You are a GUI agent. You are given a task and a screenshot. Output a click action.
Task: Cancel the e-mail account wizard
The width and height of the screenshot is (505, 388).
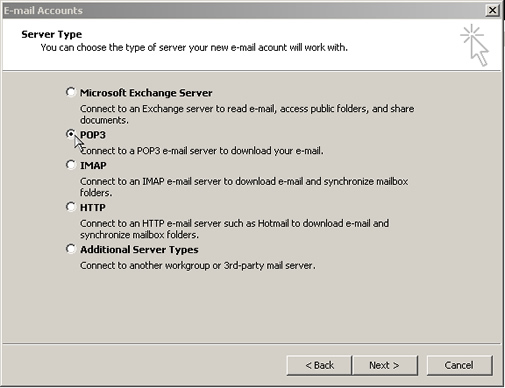click(459, 365)
